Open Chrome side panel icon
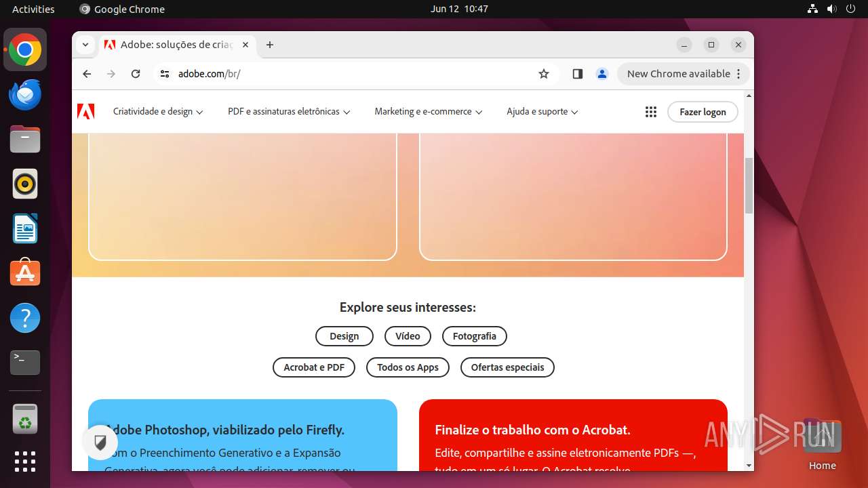The image size is (868, 488). point(578,74)
